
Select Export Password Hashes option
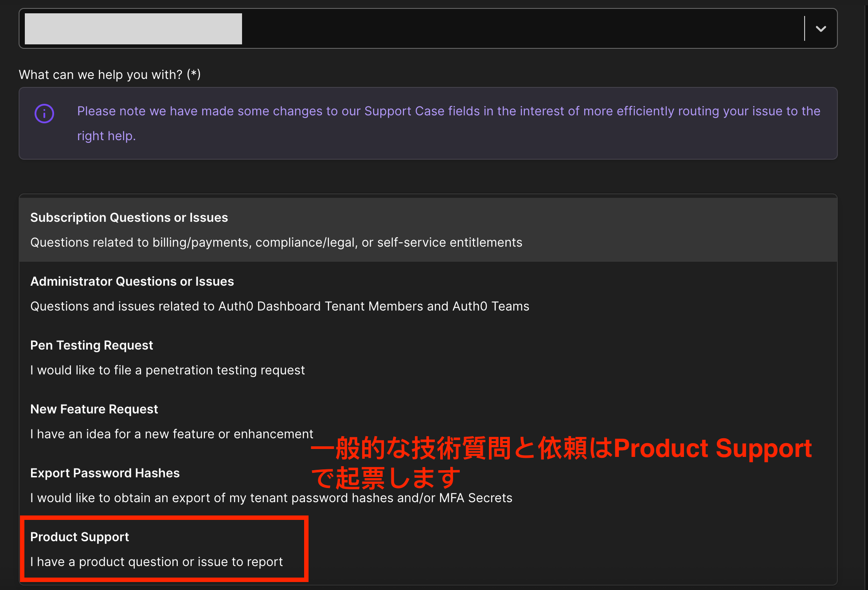(x=105, y=473)
